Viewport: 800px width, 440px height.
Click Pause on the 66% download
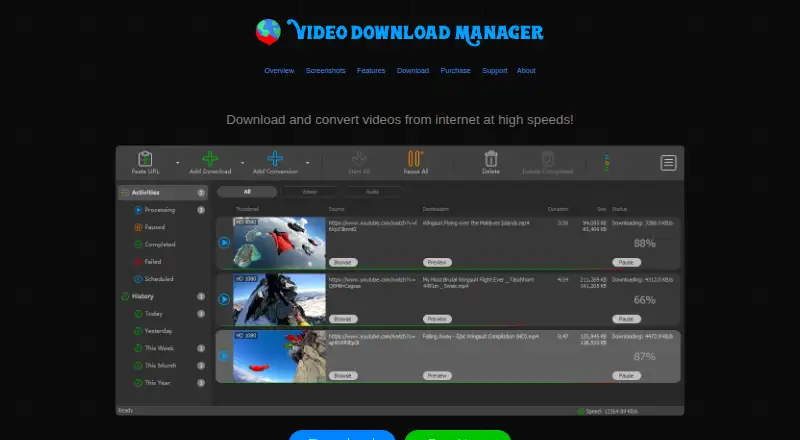coord(626,319)
